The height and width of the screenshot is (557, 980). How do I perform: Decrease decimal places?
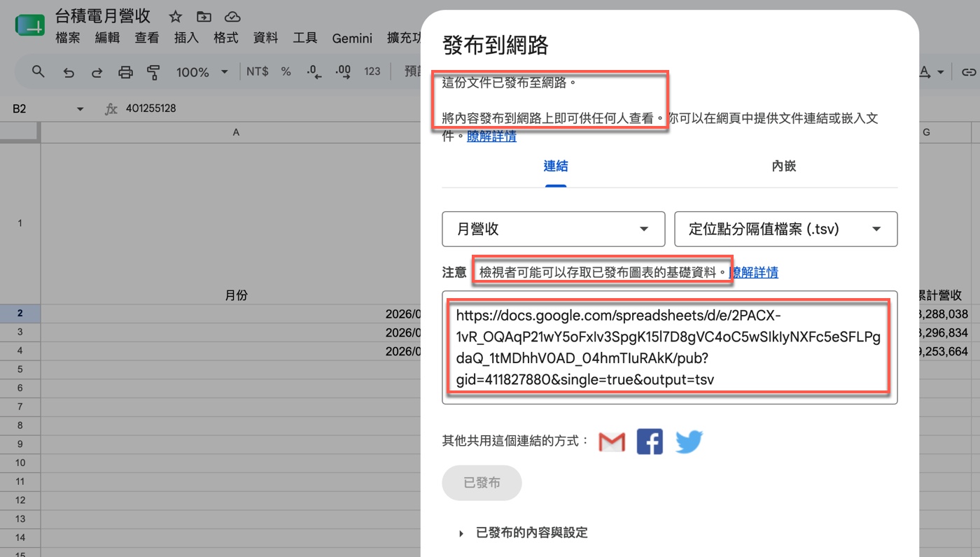coord(314,71)
